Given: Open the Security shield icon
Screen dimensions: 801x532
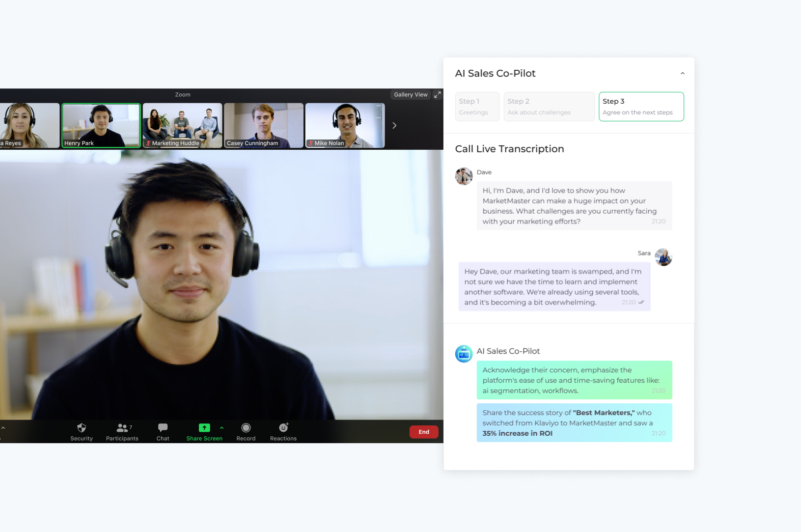Looking at the screenshot, I should [x=82, y=428].
